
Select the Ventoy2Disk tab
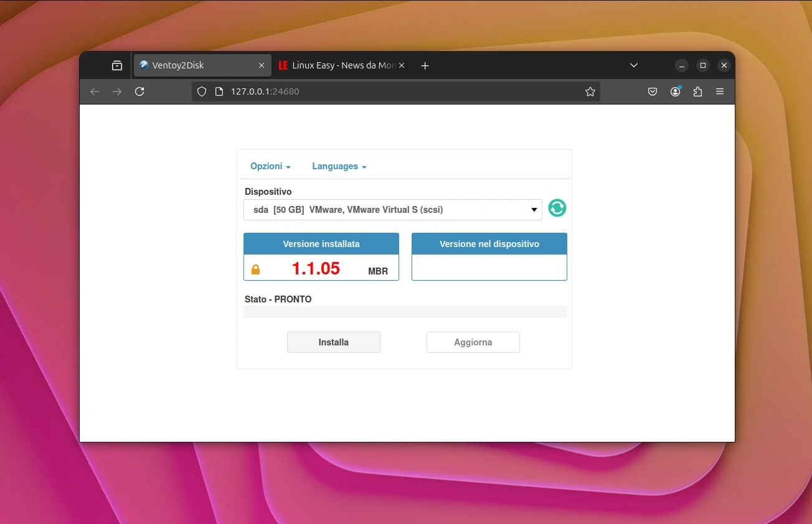[x=196, y=65]
